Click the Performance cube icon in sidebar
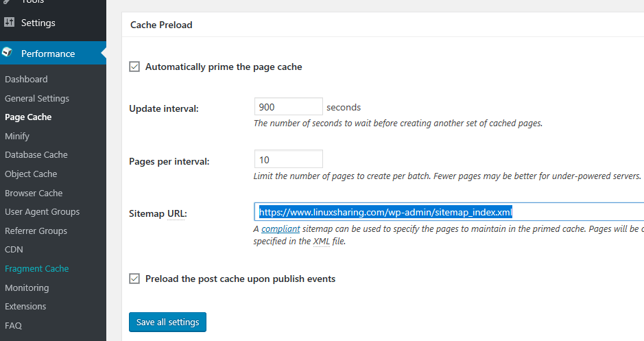The width and height of the screenshot is (644, 341). [x=8, y=53]
